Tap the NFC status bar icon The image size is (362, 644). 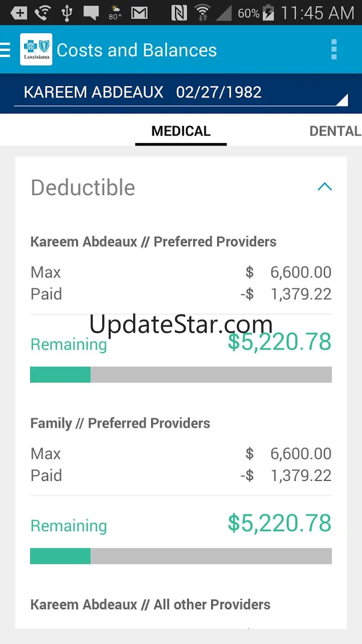pos(179,13)
